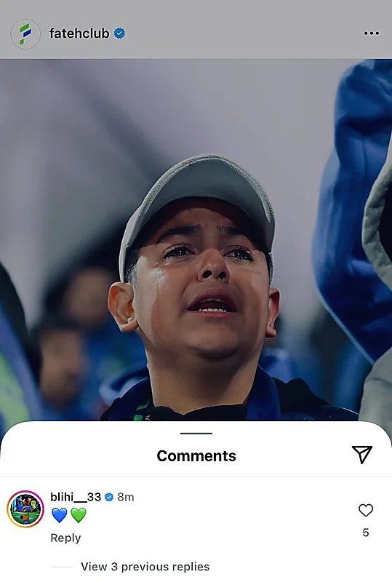
Task: Click the line beside previous replies
Action: (62, 567)
